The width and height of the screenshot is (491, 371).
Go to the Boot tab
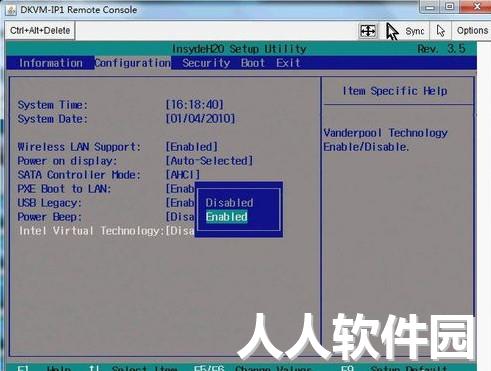pyautogui.click(x=253, y=63)
